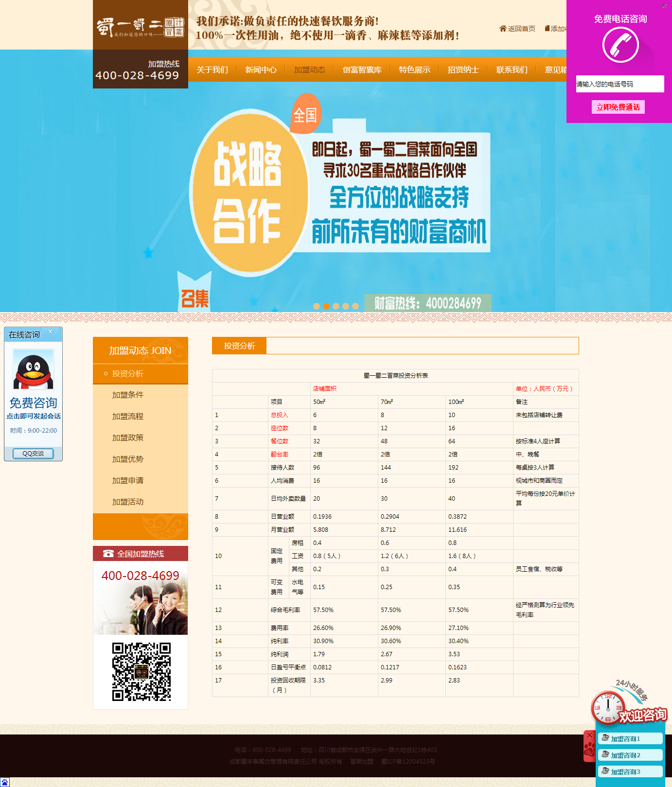Close the pink free call consultation popup
672x787 pixels.
pos(664,6)
